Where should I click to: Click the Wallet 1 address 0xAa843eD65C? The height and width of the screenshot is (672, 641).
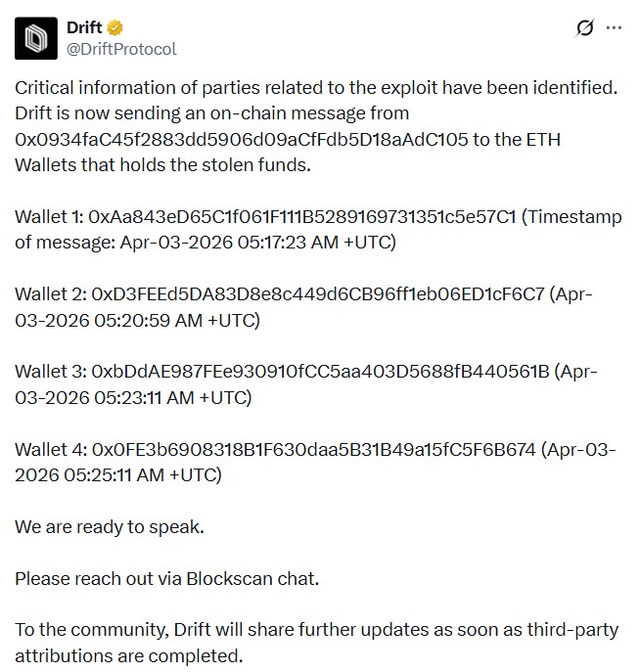click(301, 217)
